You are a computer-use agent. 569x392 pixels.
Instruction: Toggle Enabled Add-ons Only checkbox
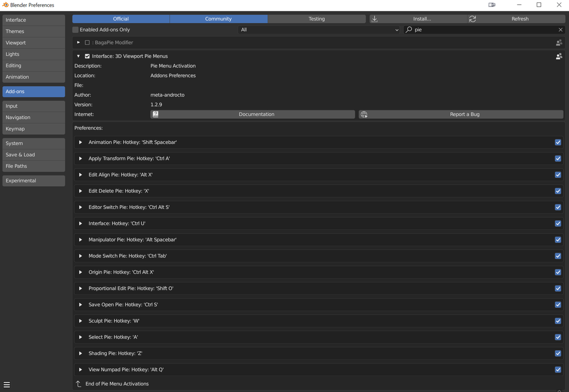coord(75,29)
